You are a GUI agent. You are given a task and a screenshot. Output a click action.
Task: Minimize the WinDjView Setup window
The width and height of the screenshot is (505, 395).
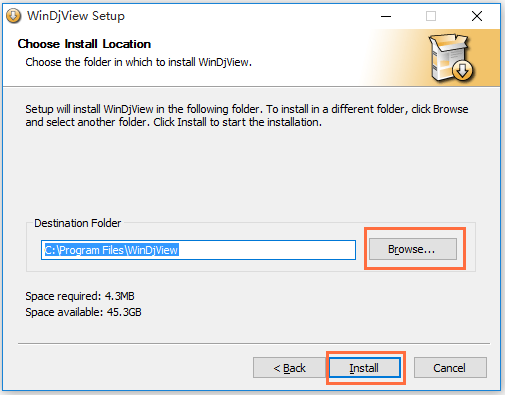pos(386,16)
